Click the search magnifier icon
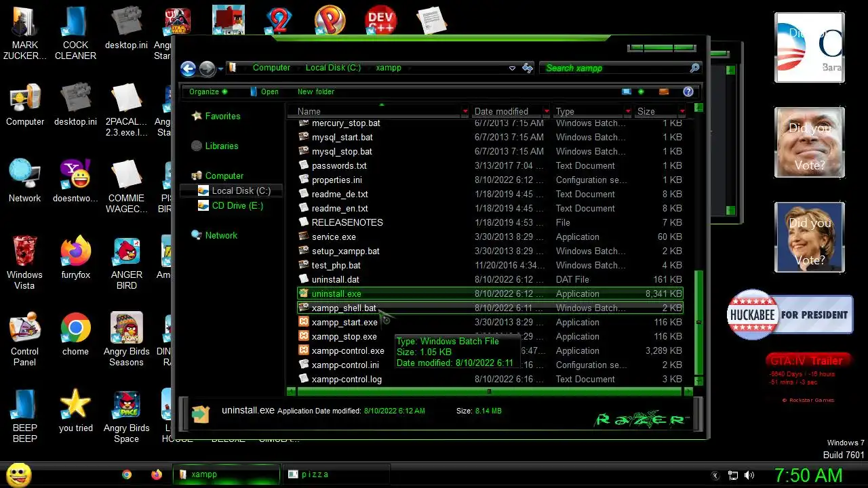Image resolution: width=868 pixels, height=488 pixels. [694, 68]
